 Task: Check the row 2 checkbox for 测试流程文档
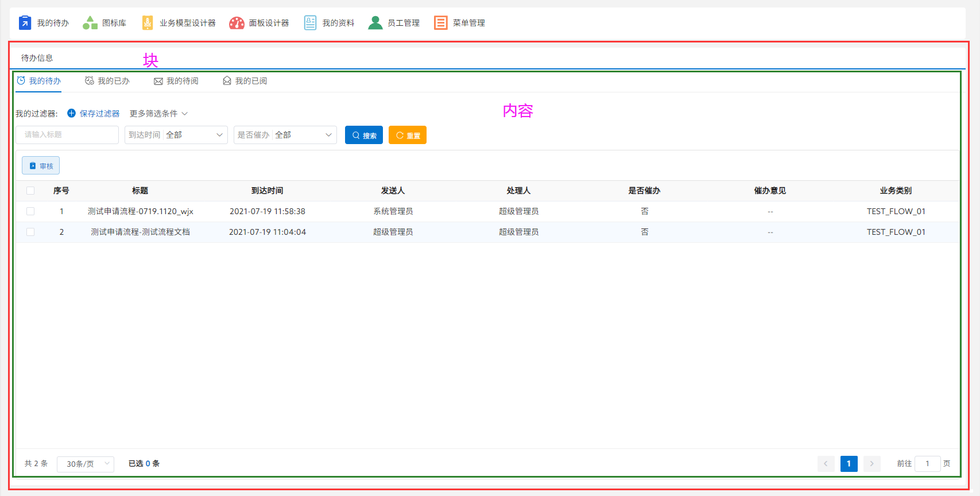(x=30, y=232)
